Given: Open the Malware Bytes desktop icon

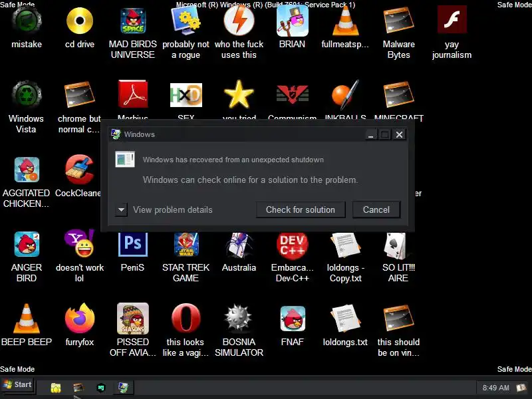Looking at the screenshot, I should 398,21.
